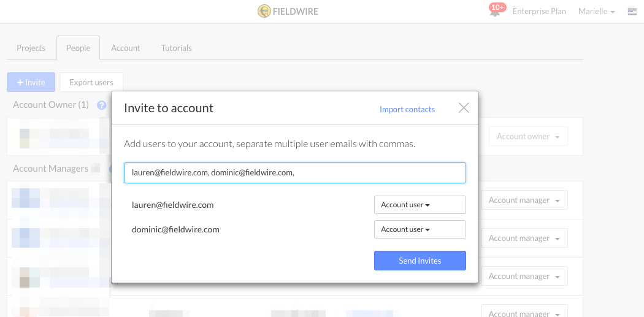This screenshot has height=317, width=644.
Task: Click the Account Managers section heading
Action: (50, 169)
